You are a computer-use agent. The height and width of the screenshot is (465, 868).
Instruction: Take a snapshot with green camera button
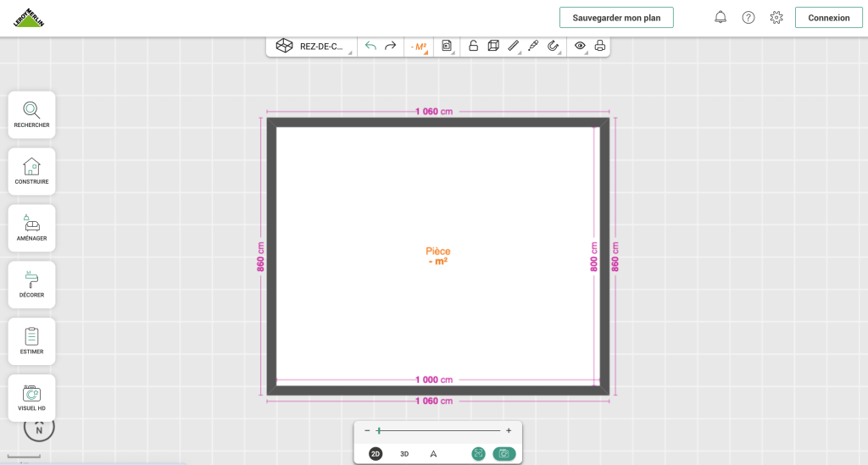tap(504, 454)
